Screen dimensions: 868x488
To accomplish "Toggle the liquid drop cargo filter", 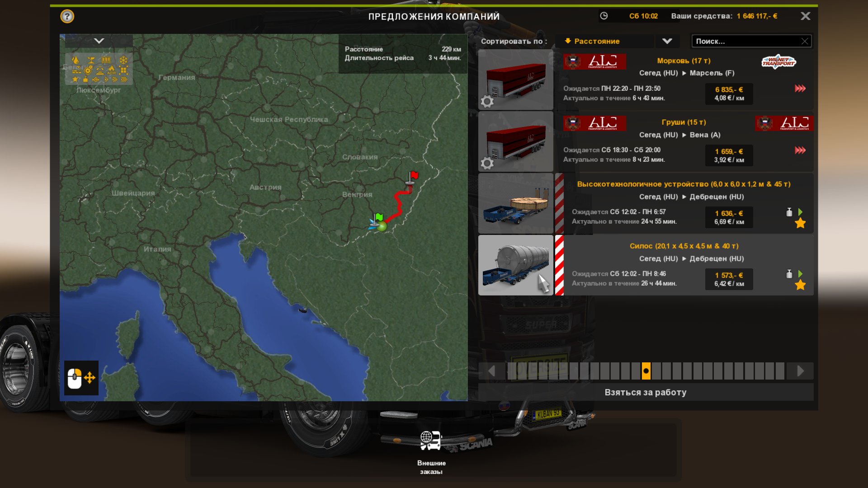I will (75, 60).
